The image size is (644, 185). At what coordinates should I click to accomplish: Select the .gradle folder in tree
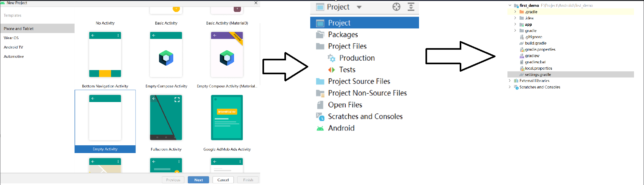click(x=531, y=12)
